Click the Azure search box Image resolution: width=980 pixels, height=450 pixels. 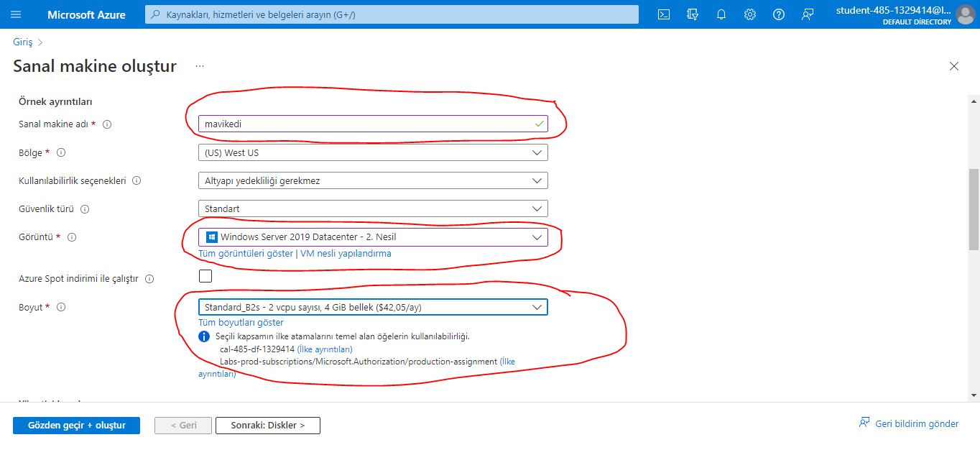(392, 14)
